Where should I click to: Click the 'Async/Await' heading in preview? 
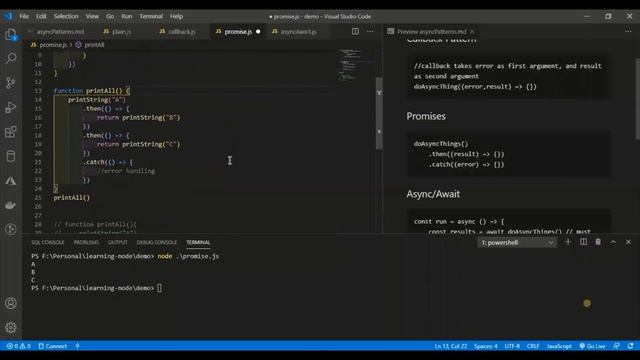pos(433,194)
